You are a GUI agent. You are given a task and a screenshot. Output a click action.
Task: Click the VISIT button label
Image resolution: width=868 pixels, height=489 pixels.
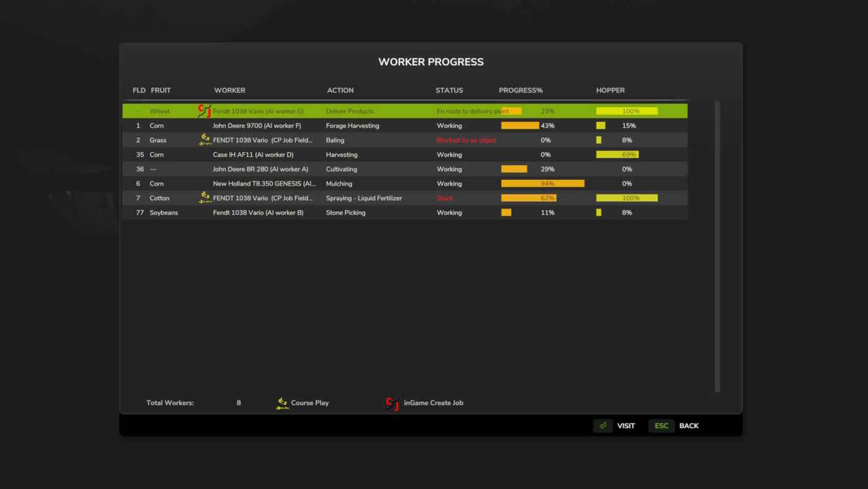point(626,426)
